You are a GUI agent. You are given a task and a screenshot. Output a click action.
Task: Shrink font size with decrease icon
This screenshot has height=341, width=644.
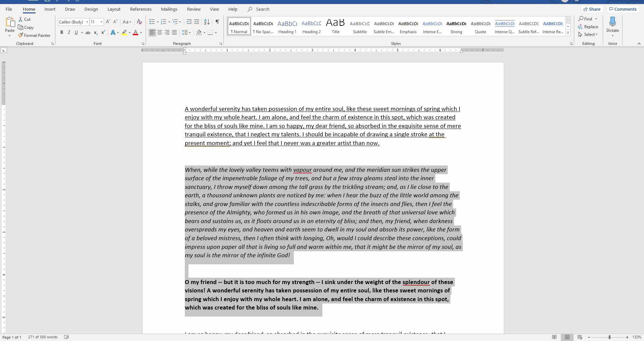pos(115,22)
